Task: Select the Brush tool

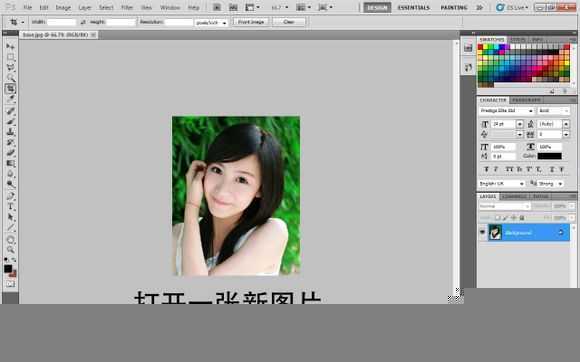Action: click(x=10, y=121)
